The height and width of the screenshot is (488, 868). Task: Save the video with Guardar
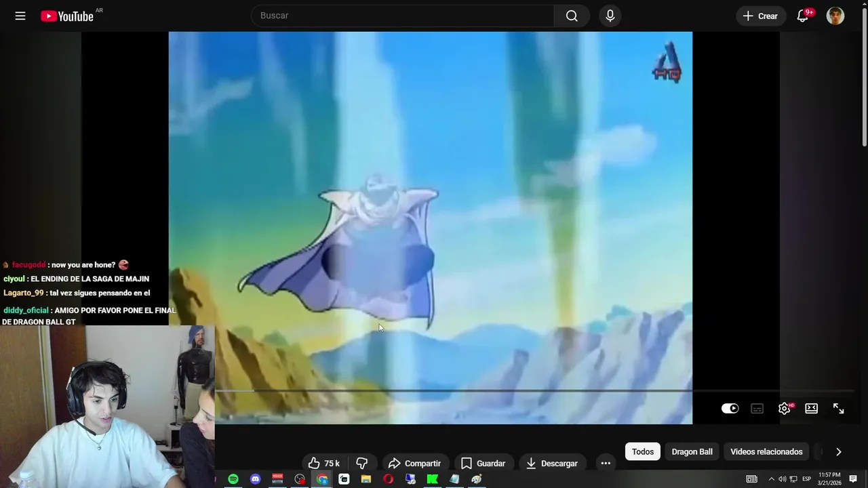click(x=483, y=464)
